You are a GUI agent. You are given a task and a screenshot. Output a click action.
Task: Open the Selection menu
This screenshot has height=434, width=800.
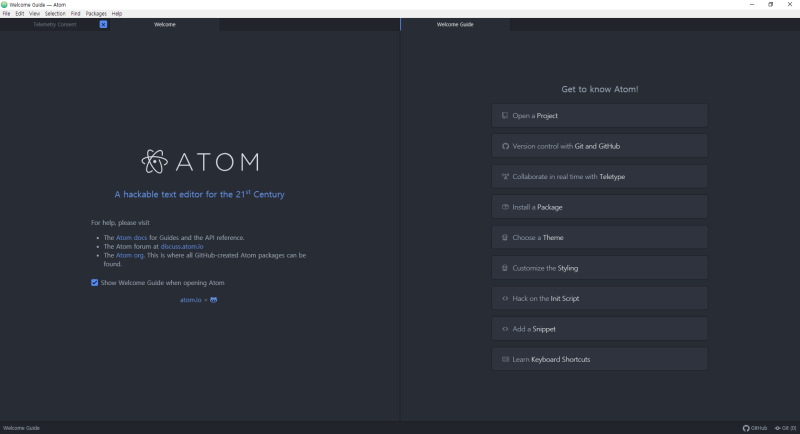tap(55, 14)
